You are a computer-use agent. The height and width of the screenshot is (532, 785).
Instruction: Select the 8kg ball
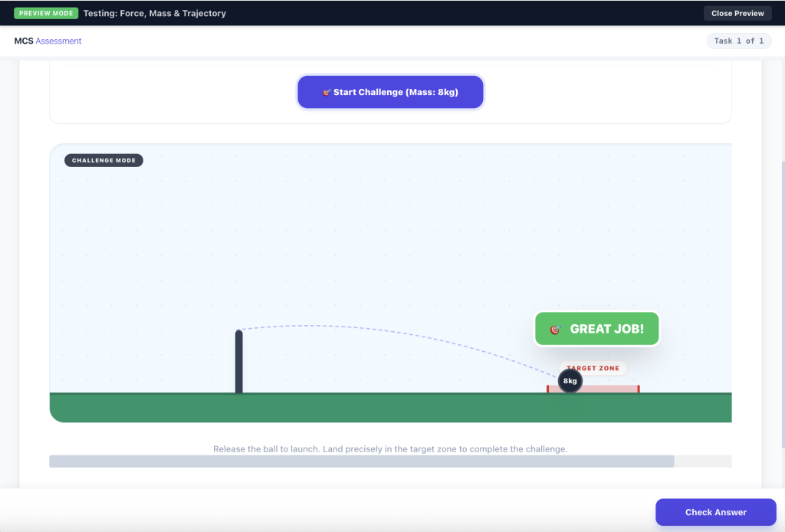[570, 381]
